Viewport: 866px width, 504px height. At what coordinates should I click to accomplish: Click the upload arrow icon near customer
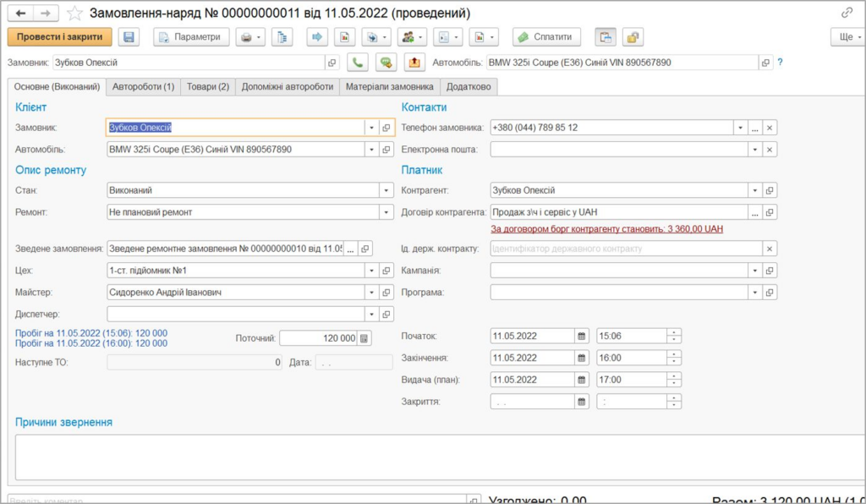tap(414, 63)
